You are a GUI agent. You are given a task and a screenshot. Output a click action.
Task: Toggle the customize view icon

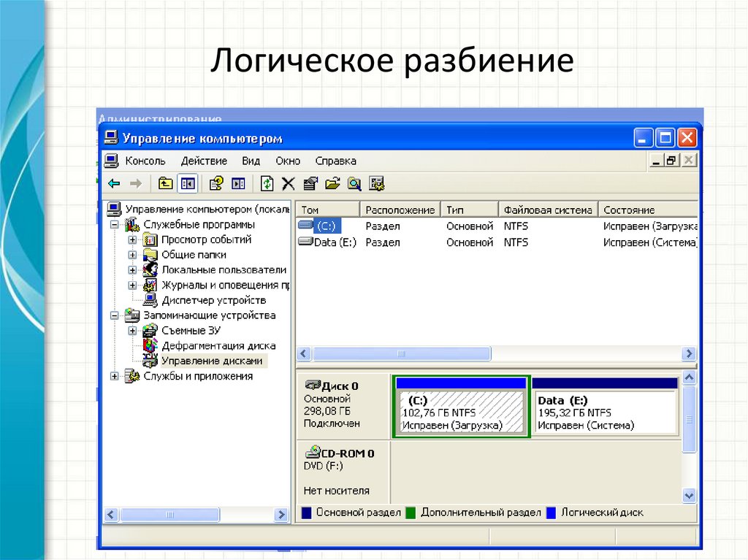[x=377, y=183]
